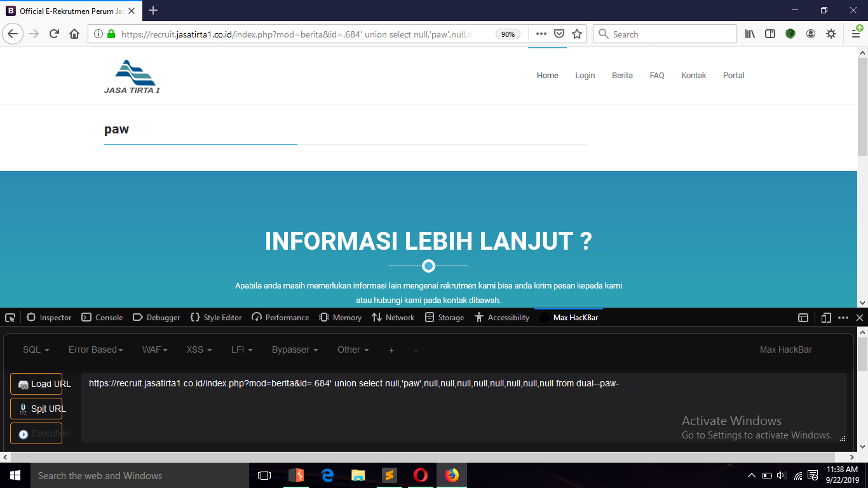Open the Portal navigation link
The width and height of the screenshot is (868, 488).
coord(733,76)
